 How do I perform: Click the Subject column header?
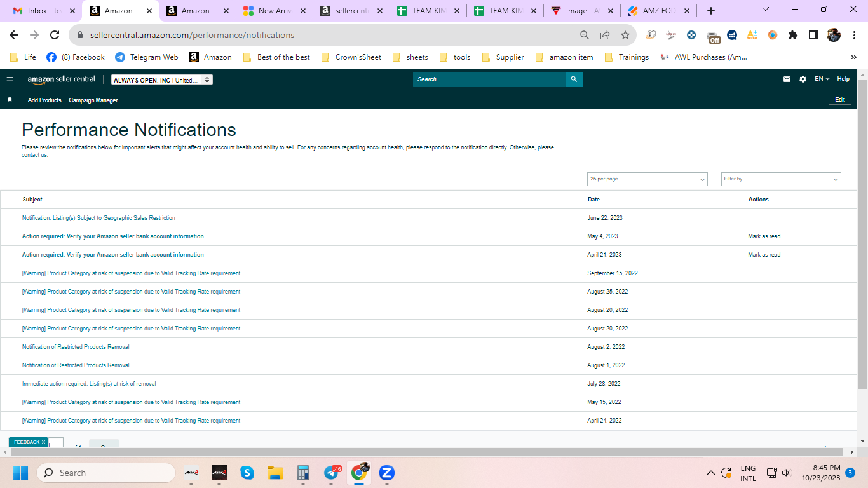tap(32, 200)
